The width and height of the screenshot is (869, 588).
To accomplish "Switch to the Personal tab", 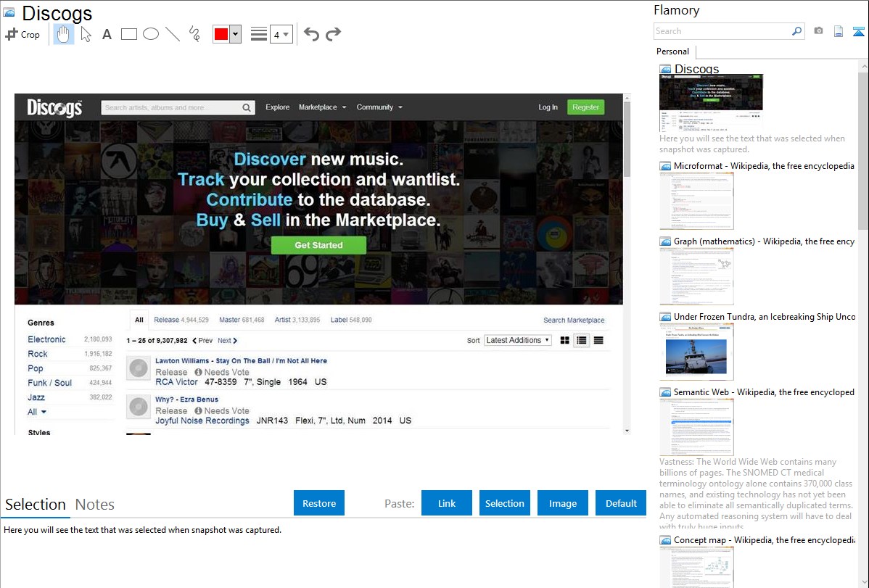I will (x=673, y=51).
